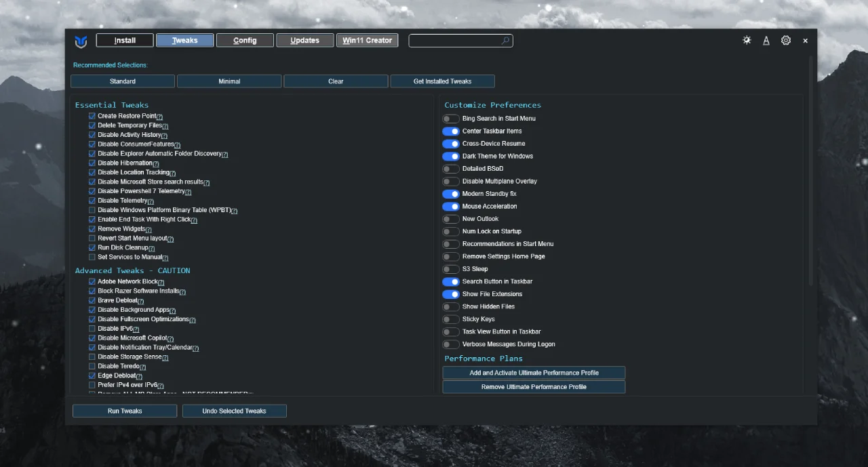Uncheck the Delete Temporary Files checkbox

pyautogui.click(x=92, y=125)
